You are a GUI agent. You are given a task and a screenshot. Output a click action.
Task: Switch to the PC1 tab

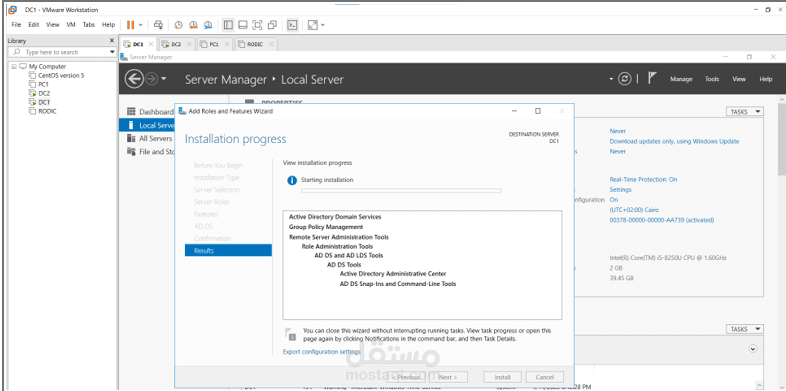(214, 44)
